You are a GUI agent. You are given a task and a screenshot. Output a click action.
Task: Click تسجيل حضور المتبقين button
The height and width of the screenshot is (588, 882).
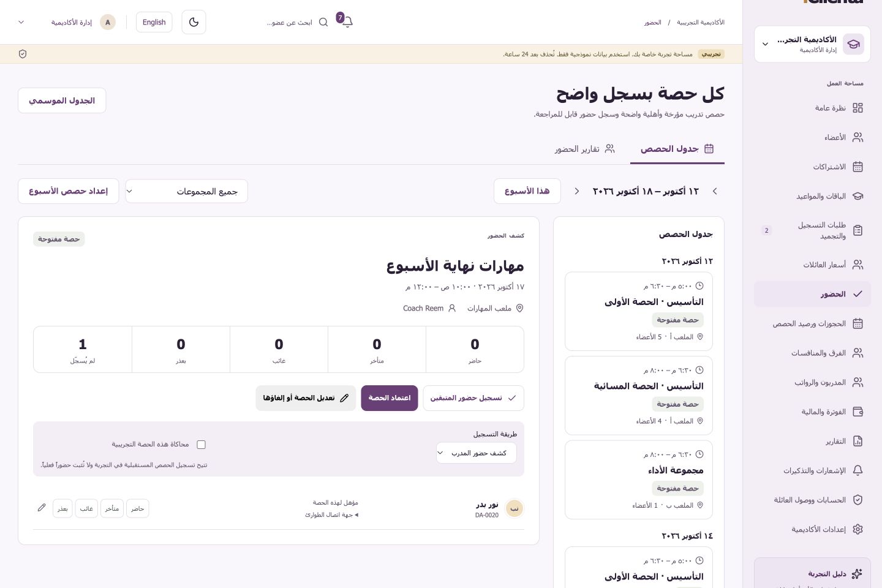pos(473,398)
